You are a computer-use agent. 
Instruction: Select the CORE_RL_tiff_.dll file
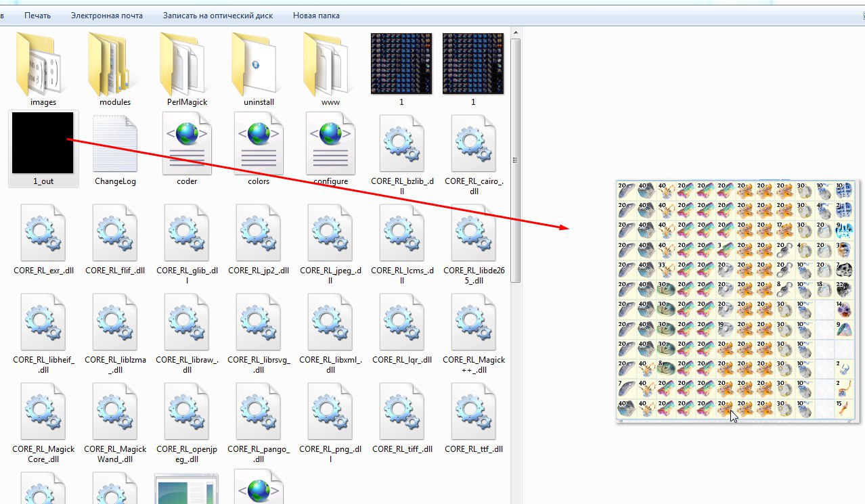402,417
